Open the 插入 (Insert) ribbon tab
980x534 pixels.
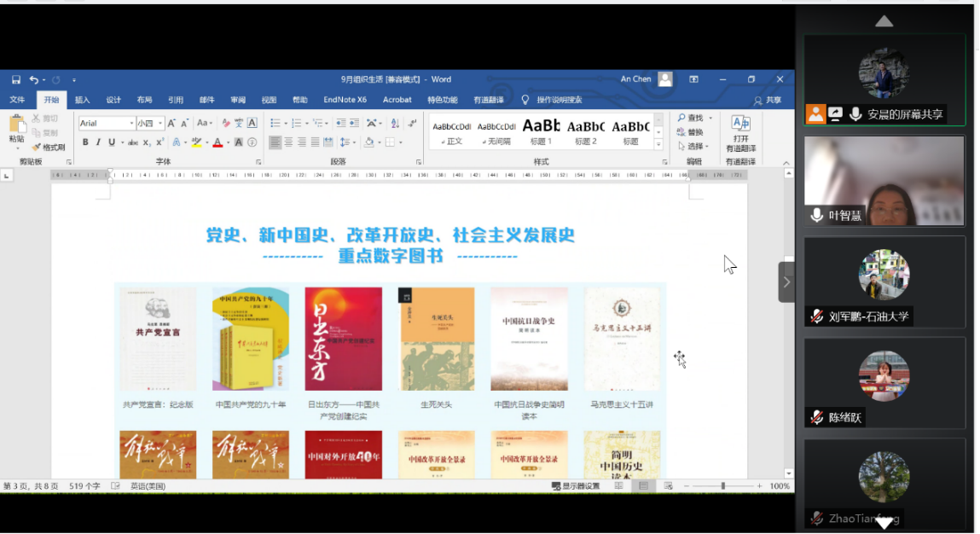pos(82,100)
